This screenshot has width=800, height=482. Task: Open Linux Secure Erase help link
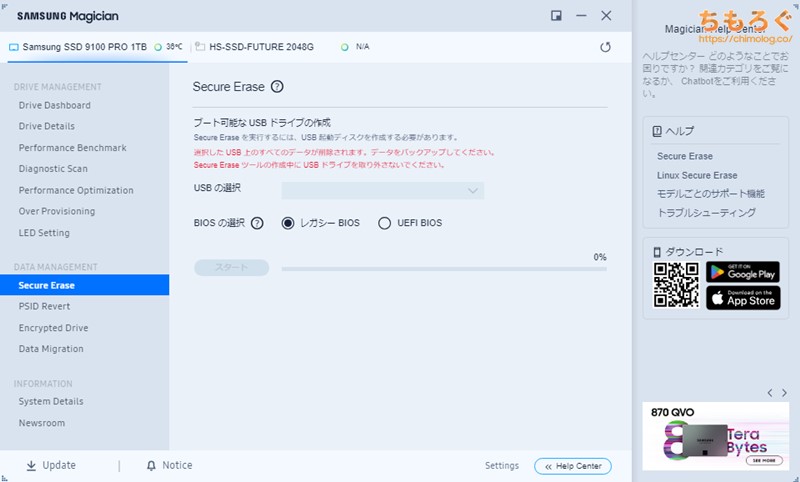coord(697,175)
